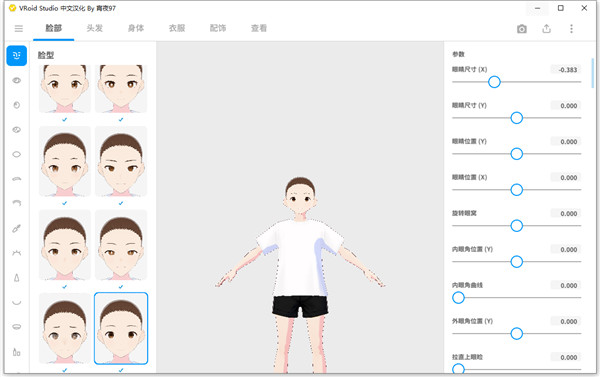Click the 眼睛尺寸 (Y) slider handle
Screen dimensions: 600x377
[517, 118]
